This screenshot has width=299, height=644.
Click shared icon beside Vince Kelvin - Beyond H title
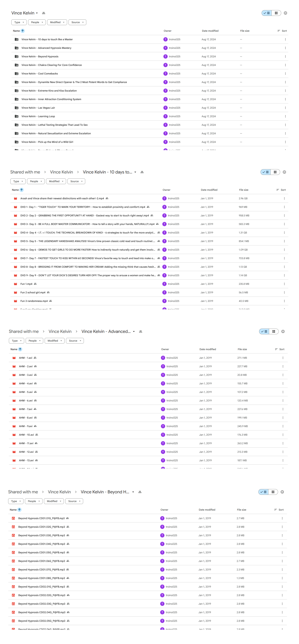point(140,492)
